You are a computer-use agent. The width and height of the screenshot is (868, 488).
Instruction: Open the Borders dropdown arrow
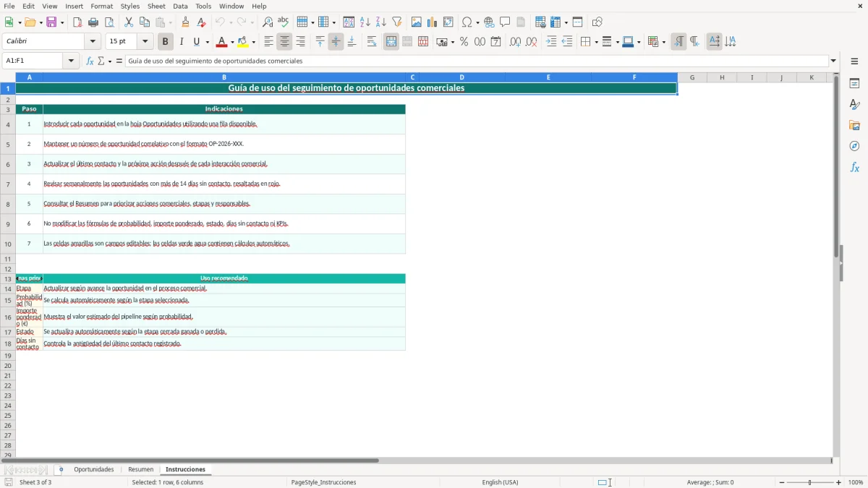596,42
